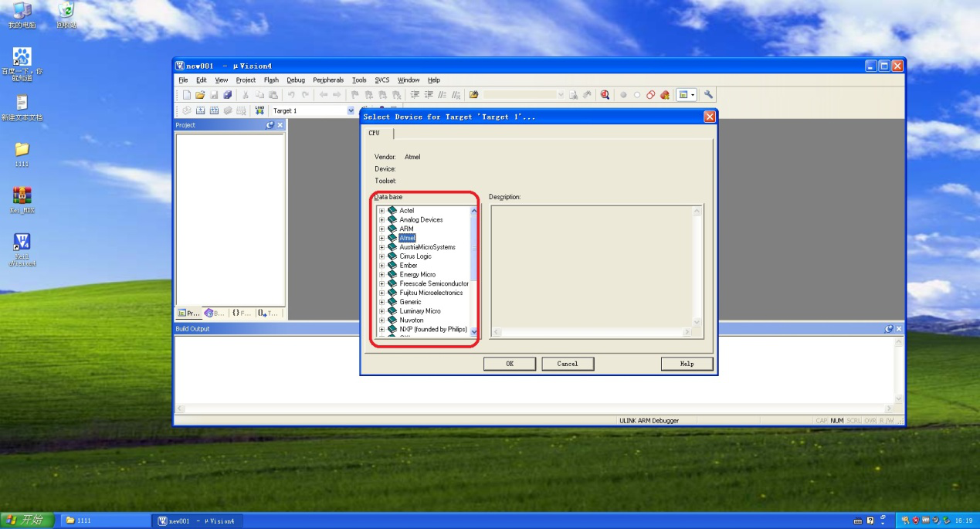Select Nuvoton in the vendor list

click(411, 320)
